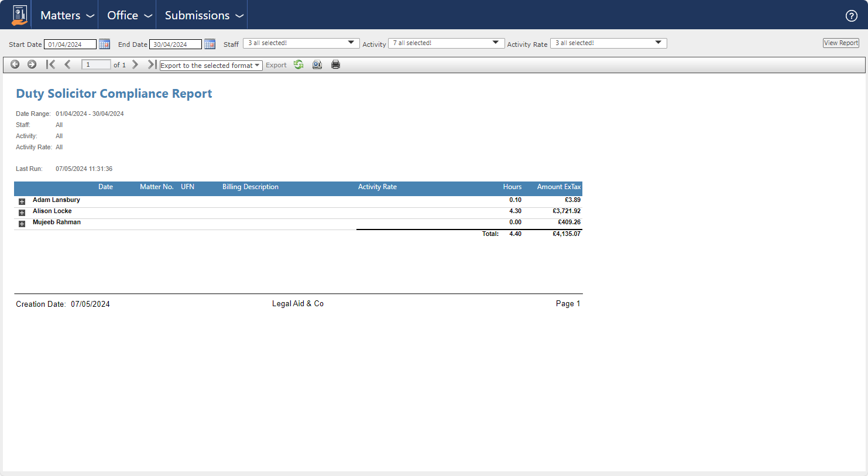
Task: Open the Activity Rate filter dropdown
Action: [608, 43]
